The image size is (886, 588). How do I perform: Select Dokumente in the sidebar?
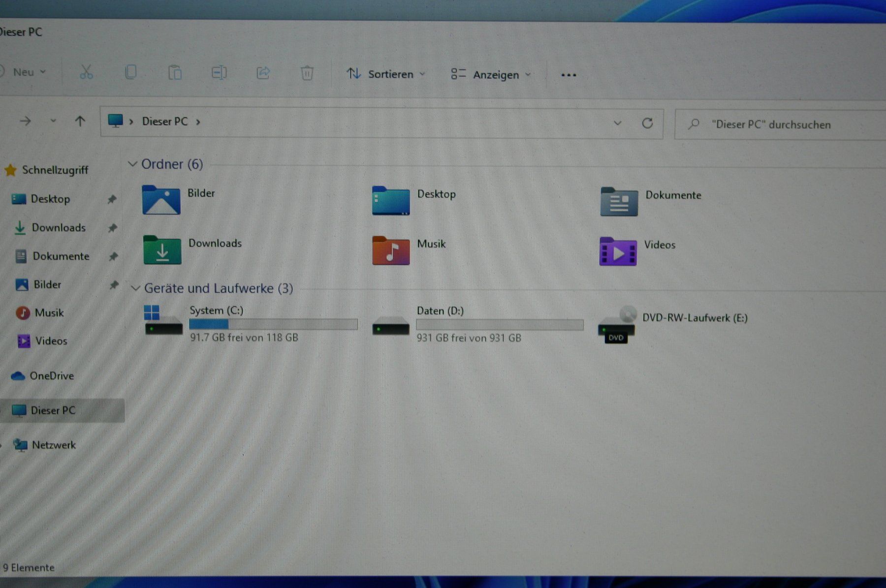[61, 256]
